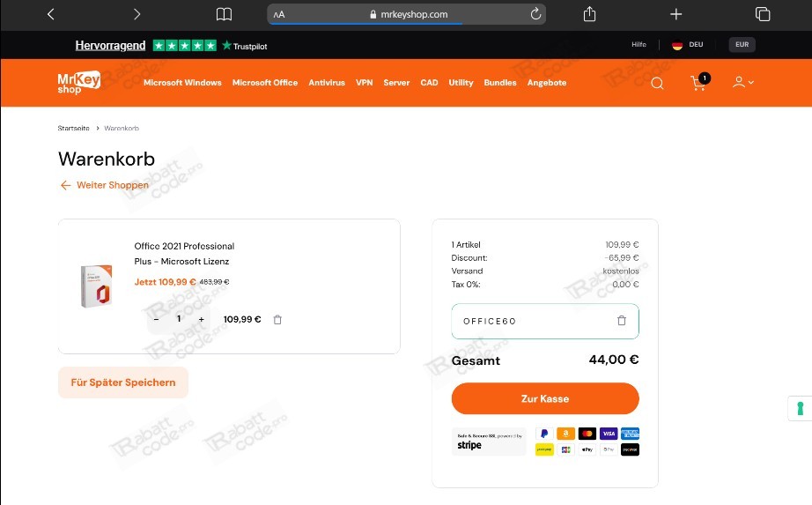This screenshot has height=505, width=812.
Task: Open the green accessibility widget icon
Action: point(800,409)
